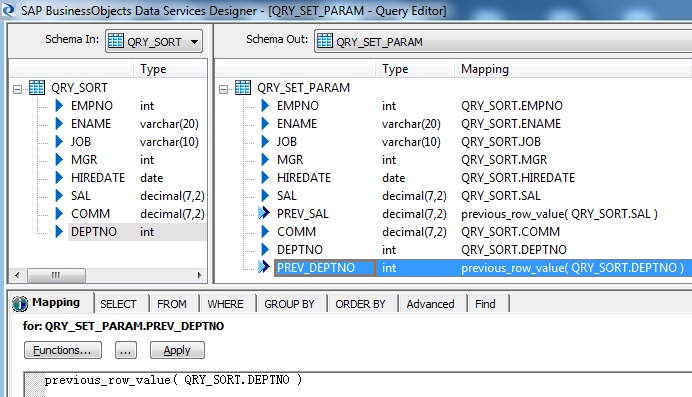Click mapping text 'QRY_SORT.EMPNO'

pos(512,106)
